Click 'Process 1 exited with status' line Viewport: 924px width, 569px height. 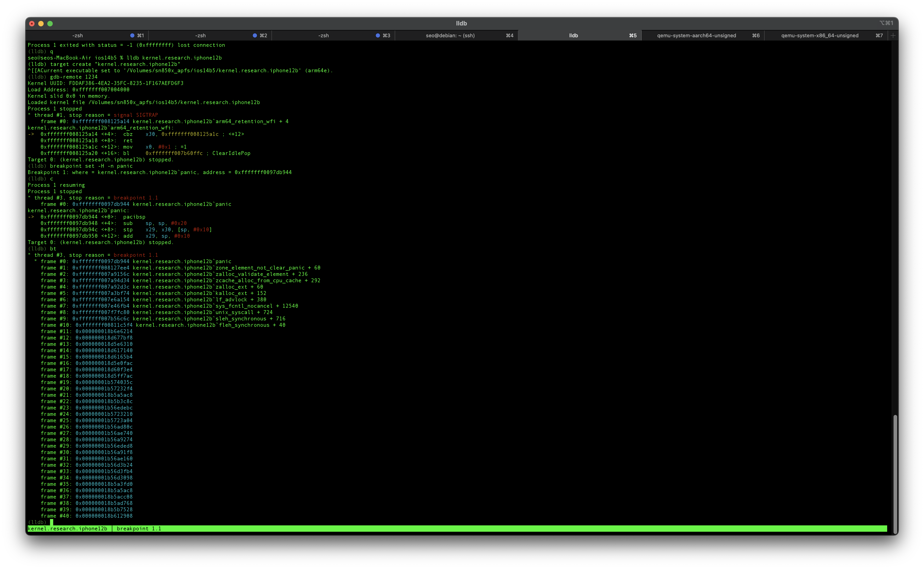pyautogui.click(x=126, y=45)
